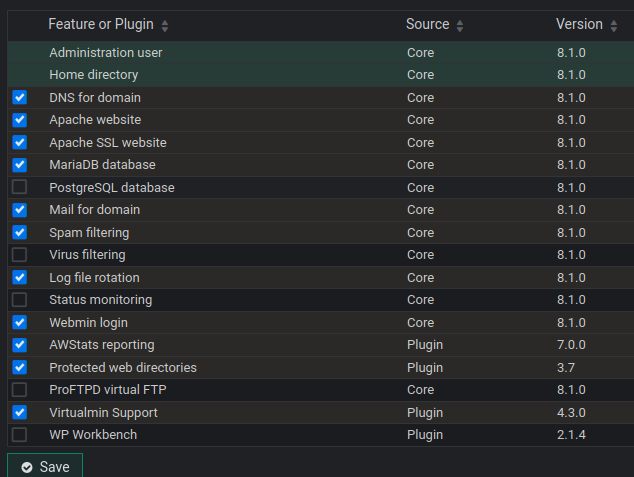Click the Source column sort arrows
The width and height of the screenshot is (634, 477).
(460, 26)
